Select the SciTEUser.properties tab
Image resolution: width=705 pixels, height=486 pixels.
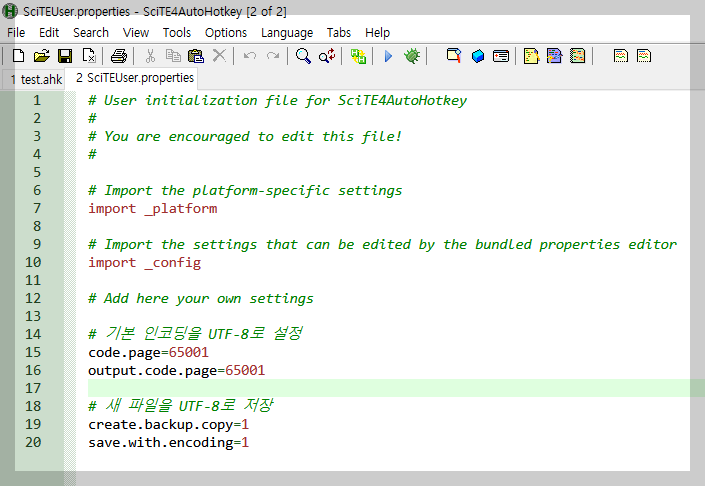131,78
